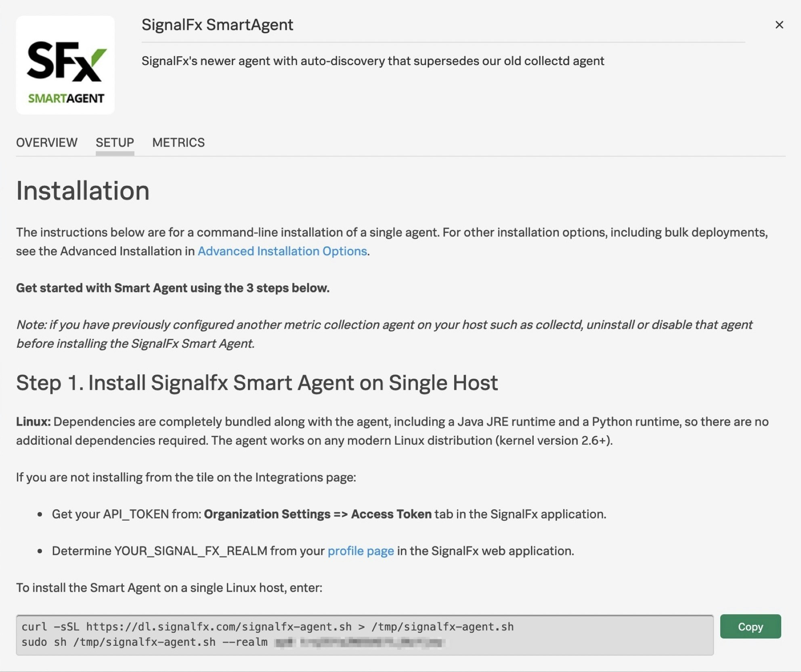Close the SignalFx SmartAgent dialog

click(x=779, y=25)
